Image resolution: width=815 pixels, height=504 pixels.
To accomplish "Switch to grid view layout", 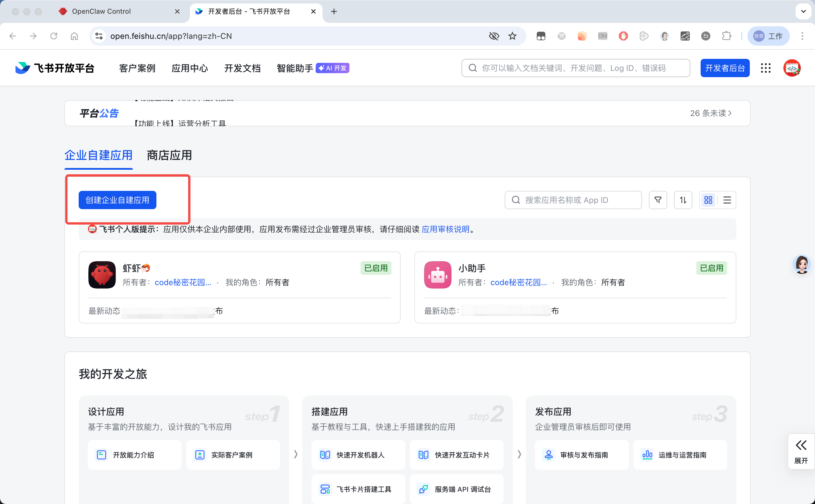I will click(709, 200).
